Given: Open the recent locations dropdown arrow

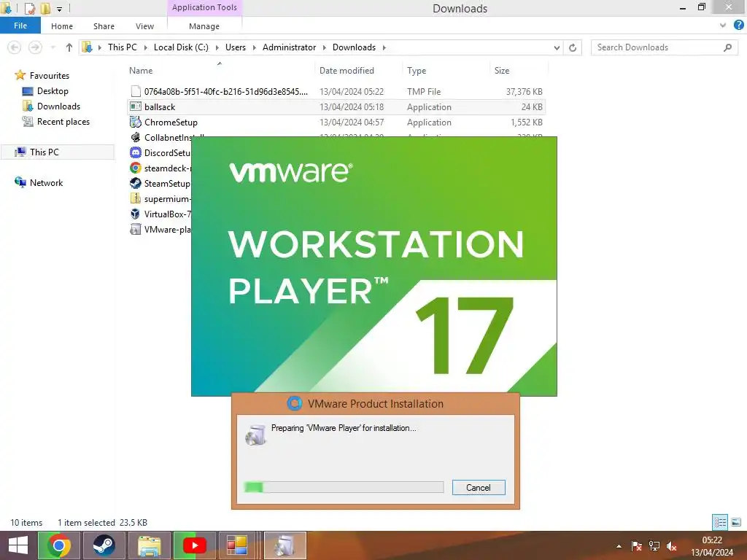Looking at the screenshot, I should [53, 47].
